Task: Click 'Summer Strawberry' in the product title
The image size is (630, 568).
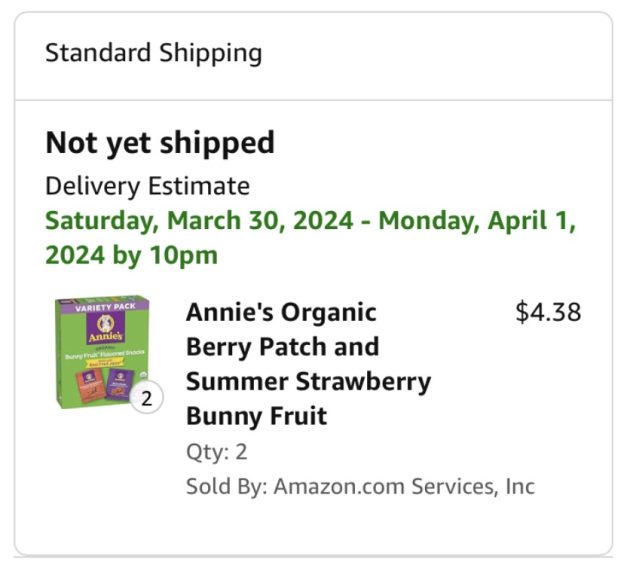Action: tap(308, 382)
